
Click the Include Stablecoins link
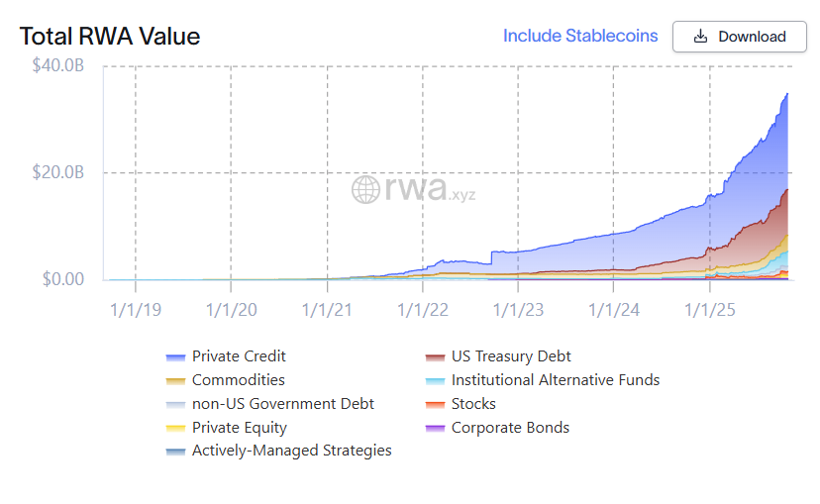(x=580, y=36)
